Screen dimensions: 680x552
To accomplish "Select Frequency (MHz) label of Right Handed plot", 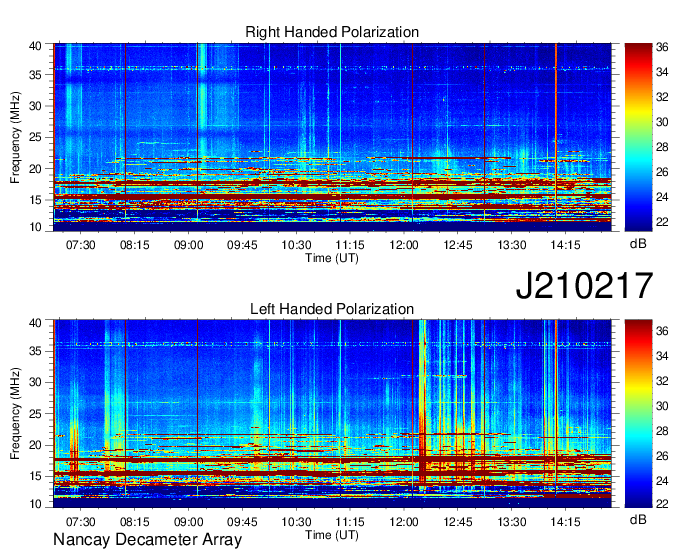I will (x=15, y=137).
